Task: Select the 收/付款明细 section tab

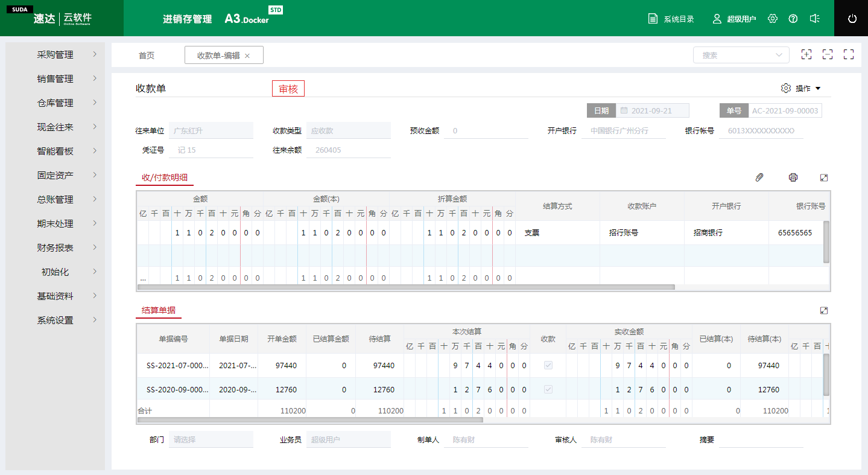Action: point(165,177)
